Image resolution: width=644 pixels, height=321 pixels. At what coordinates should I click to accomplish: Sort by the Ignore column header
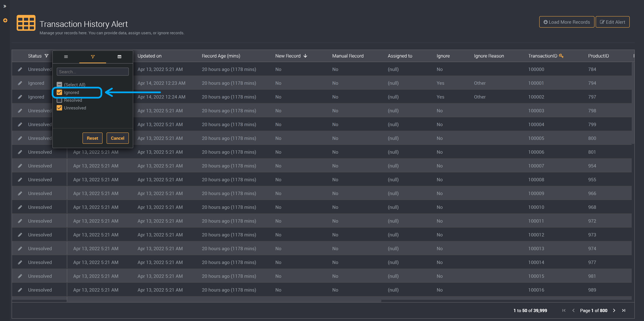coord(443,56)
